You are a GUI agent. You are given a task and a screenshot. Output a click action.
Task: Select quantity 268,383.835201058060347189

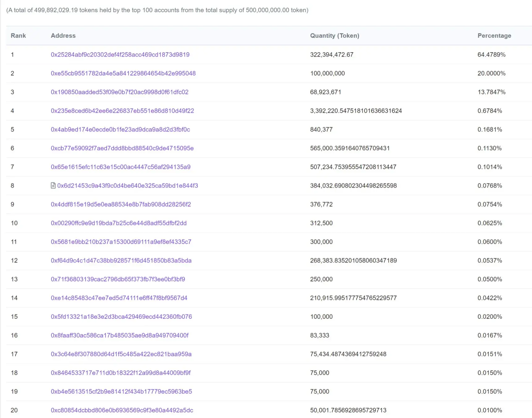[x=353, y=260]
